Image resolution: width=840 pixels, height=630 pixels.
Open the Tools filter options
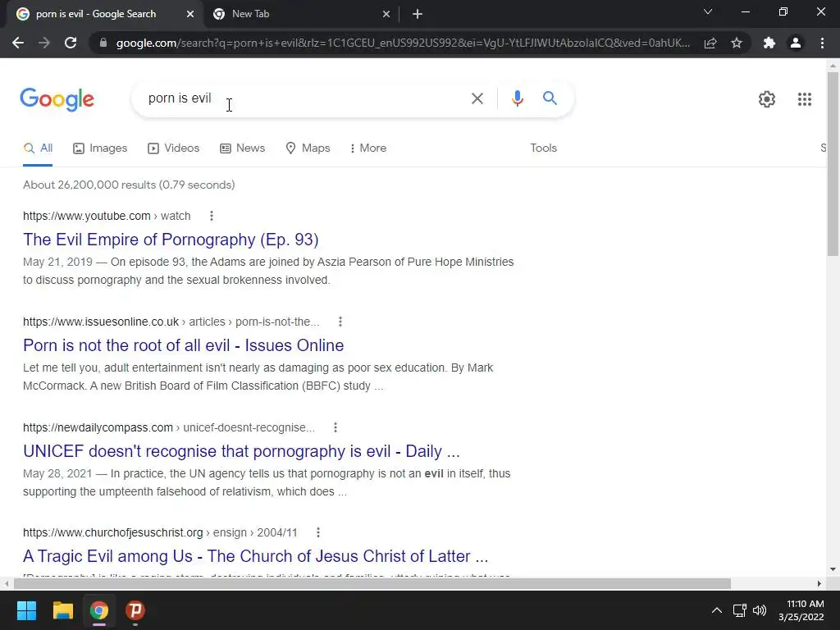[x=543, y=148]
